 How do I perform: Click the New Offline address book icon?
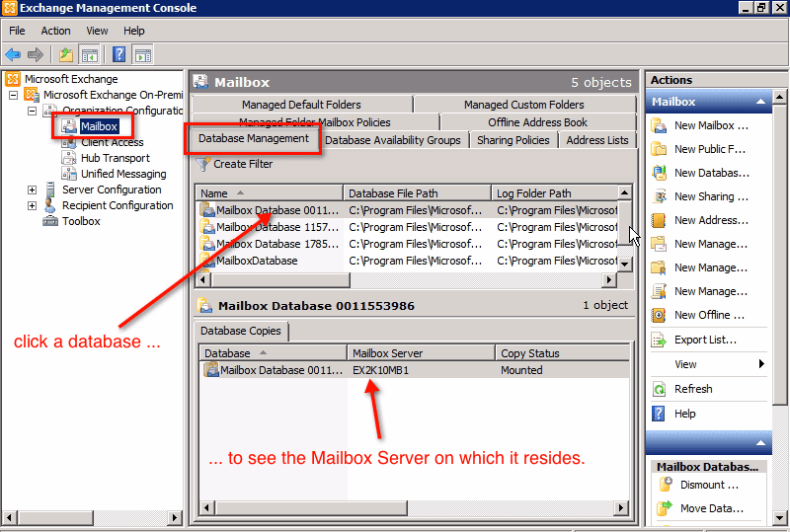(x=659, y=315)
